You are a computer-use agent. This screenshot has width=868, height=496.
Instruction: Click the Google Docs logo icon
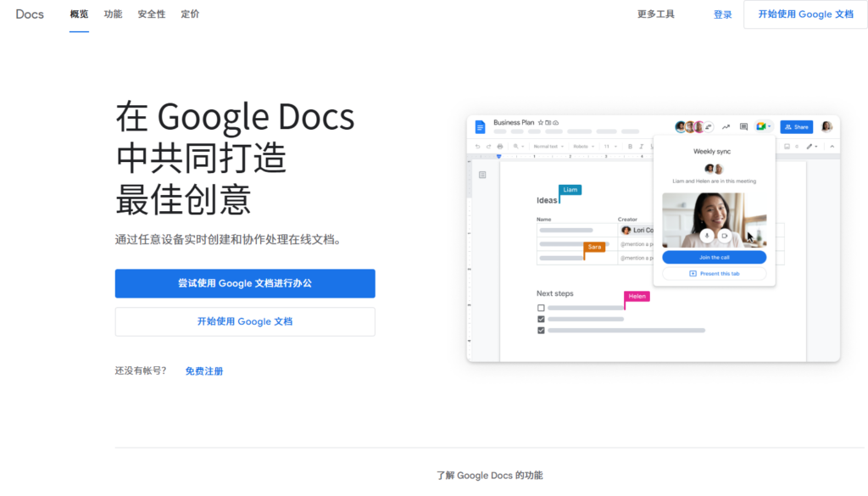(x=481, y=126)
